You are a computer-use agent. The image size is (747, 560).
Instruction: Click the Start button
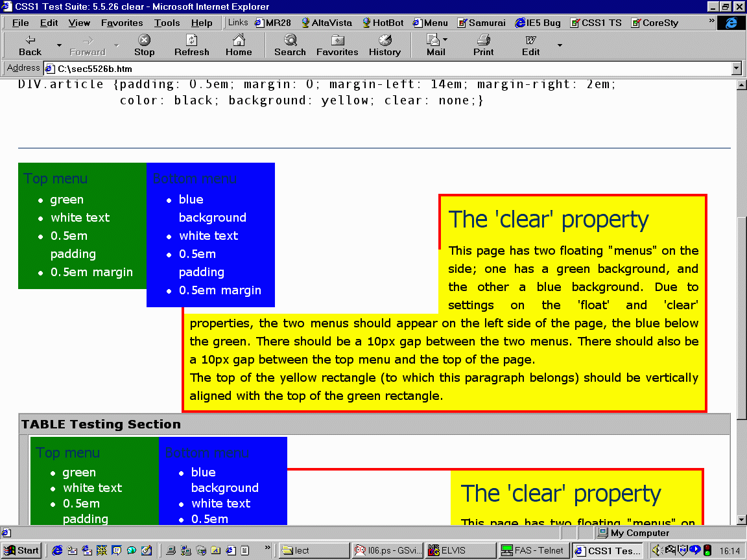(21, 550)
